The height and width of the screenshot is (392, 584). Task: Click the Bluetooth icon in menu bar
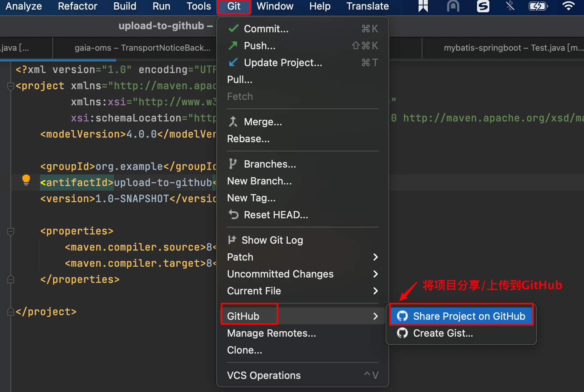click(x=510, y=6)
